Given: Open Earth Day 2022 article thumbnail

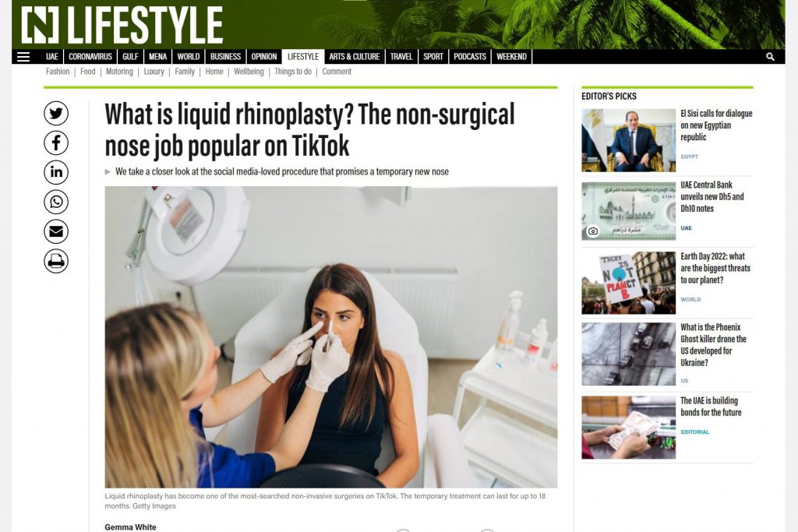Looking at the screenshot, I should (629, 283).
